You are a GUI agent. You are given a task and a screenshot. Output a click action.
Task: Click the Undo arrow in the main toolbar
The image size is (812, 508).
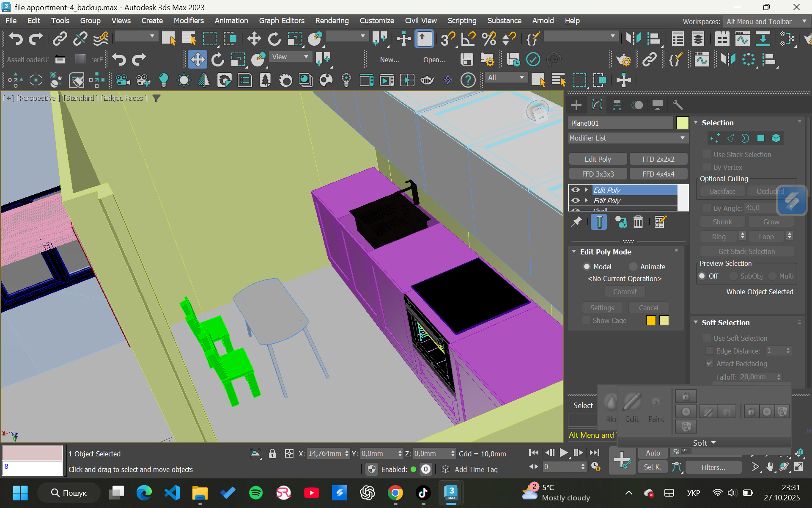click(x=15, y=39)
